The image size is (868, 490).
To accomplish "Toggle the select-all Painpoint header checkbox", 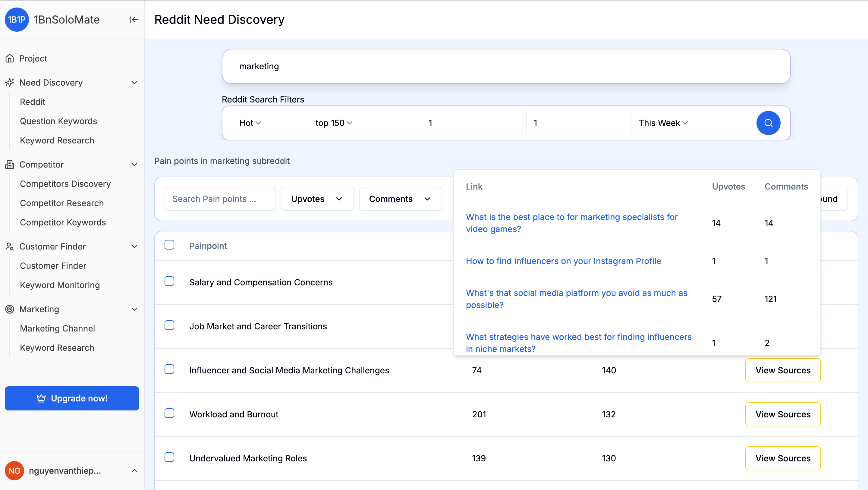I will coord(169,245).
